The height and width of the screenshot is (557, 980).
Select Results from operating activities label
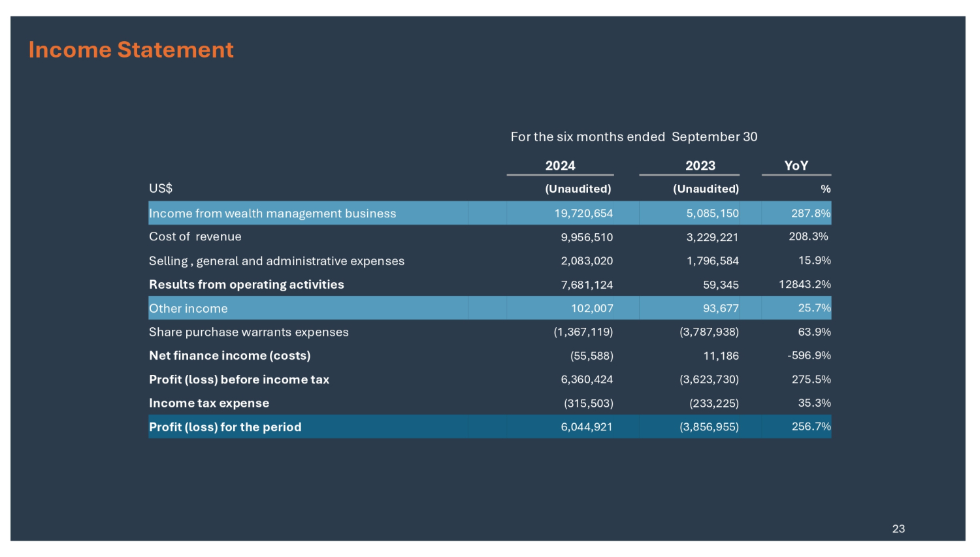coord(246,285)
